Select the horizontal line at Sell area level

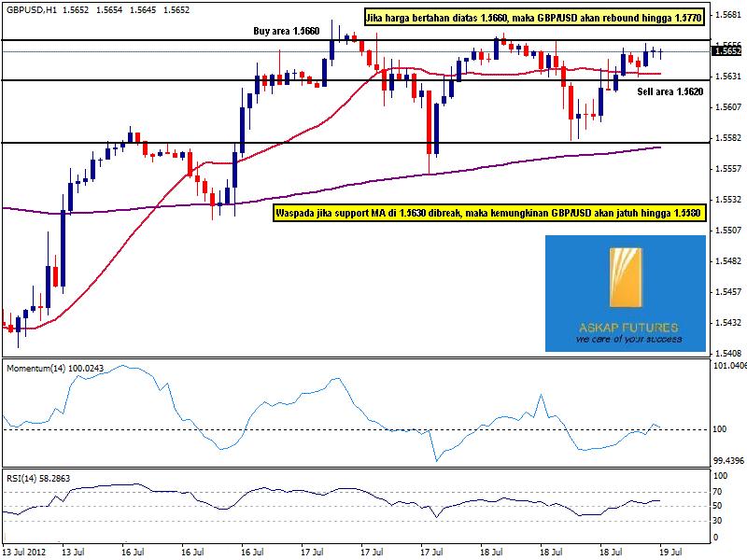tap(140, 80)
